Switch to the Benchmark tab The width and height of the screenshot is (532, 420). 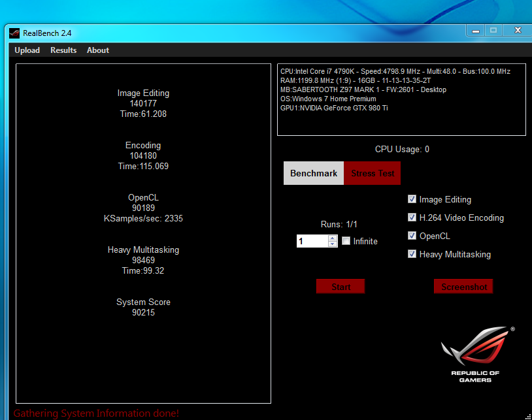[x=314, y=173]
